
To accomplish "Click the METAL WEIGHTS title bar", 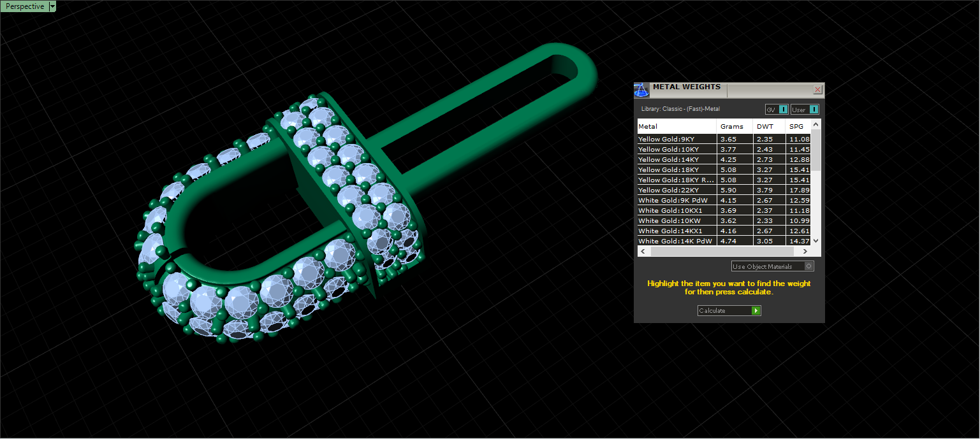I will (731, 90).
